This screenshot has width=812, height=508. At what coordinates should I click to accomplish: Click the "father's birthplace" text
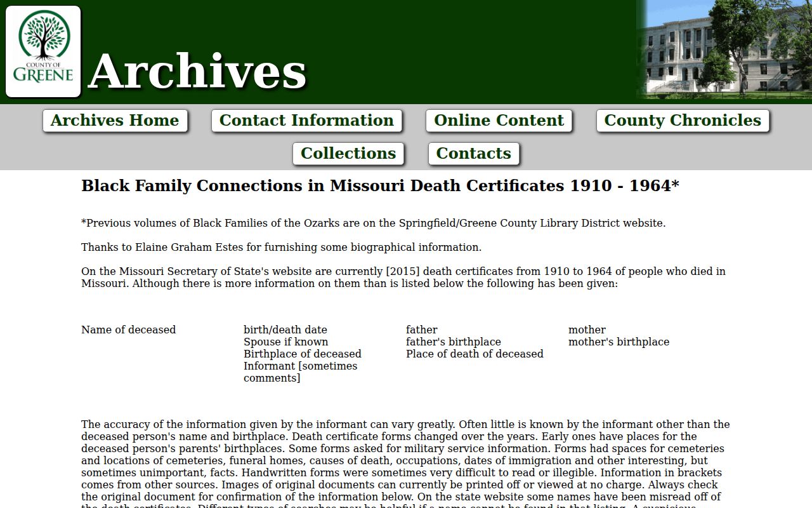click(x=454, y=342)
